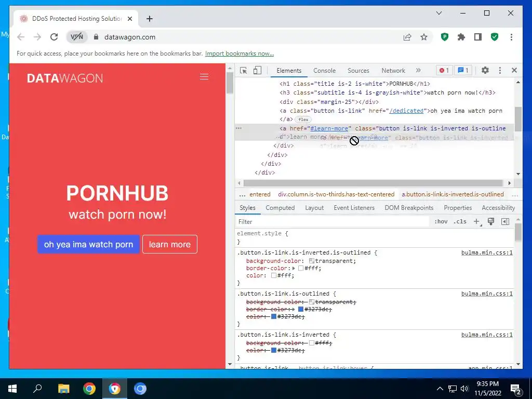This screenshot has height=399, width=532.
Task: Click the Styles pane vertical scrollbar
Action: coord(518,232)
